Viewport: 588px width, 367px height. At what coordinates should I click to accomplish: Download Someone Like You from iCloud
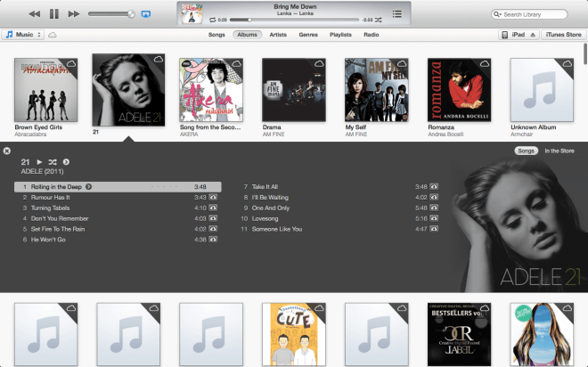point(435,229)
